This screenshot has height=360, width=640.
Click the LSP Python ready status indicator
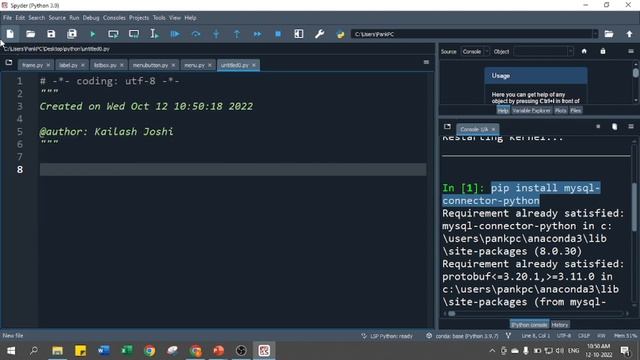click(x=387, y=336)
